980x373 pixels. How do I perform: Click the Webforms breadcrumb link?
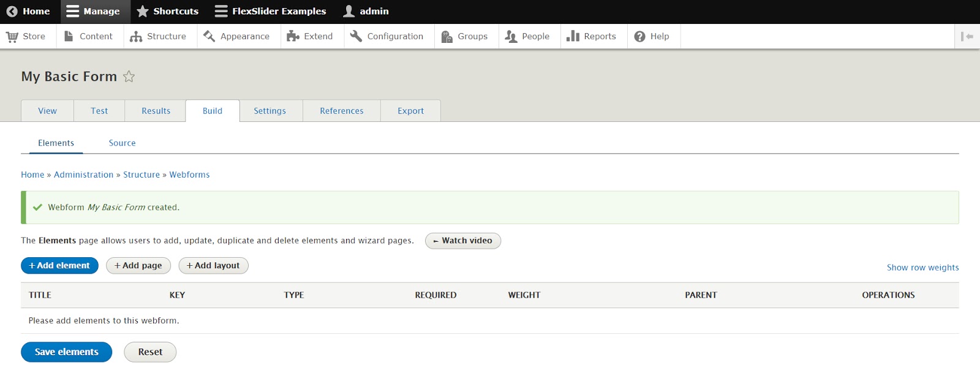pyautogui.click(x=189, y=175)
